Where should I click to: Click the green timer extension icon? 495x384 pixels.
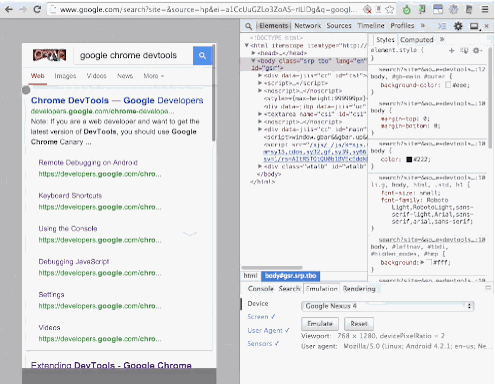406,10
